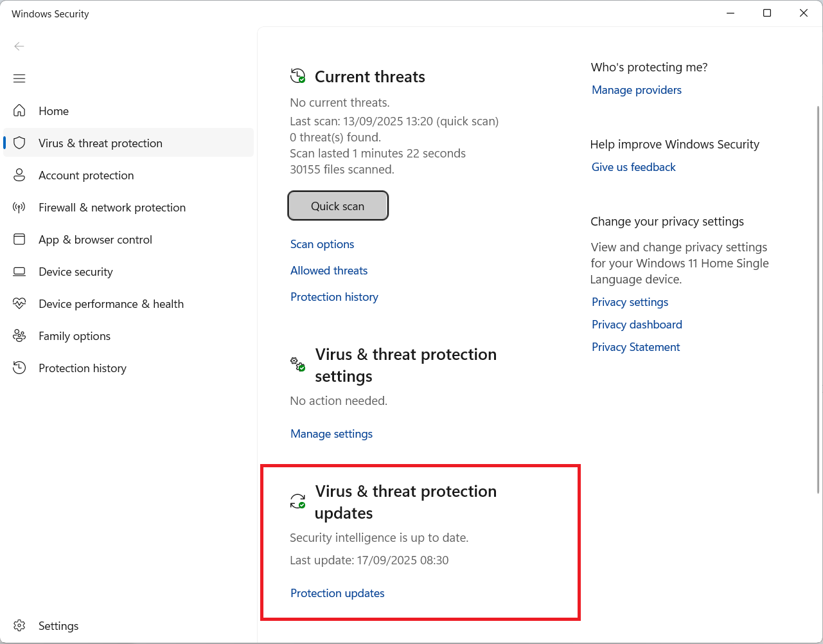The image size is (823, 644).
Task: Open Scan options
Action: point(322,244)
